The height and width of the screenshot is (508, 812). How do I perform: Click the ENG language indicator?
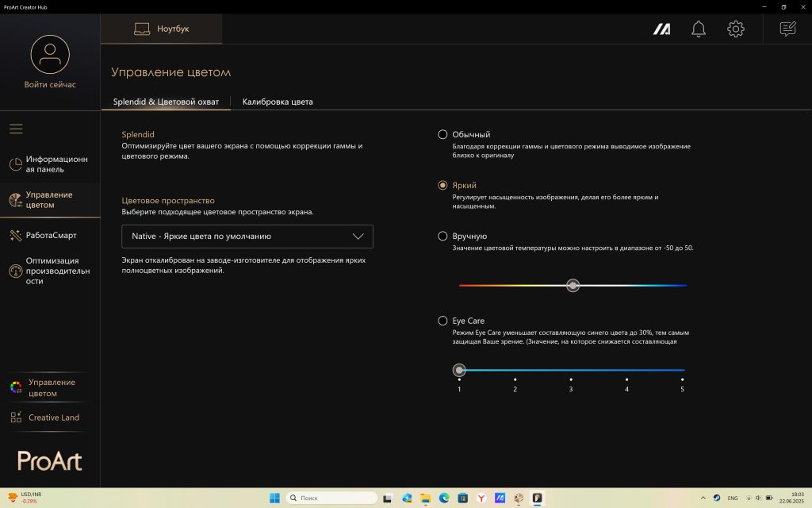pos(732,498)
